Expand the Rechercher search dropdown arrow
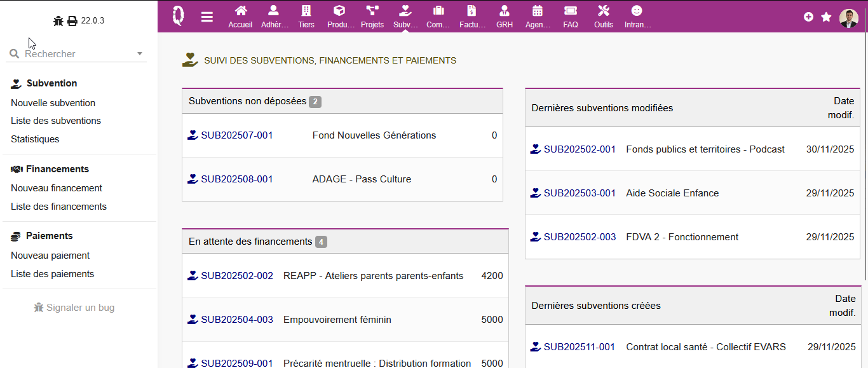 [x=140, y=54]
